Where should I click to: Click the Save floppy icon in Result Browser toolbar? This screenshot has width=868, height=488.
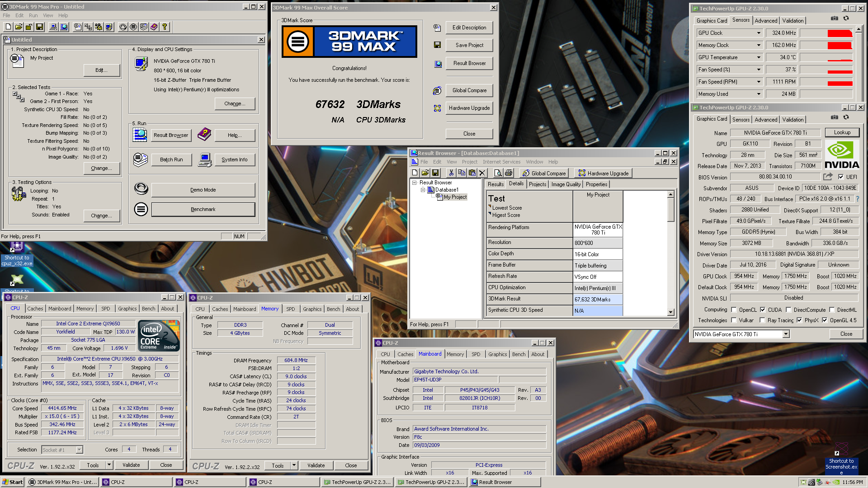pos(435,173)
